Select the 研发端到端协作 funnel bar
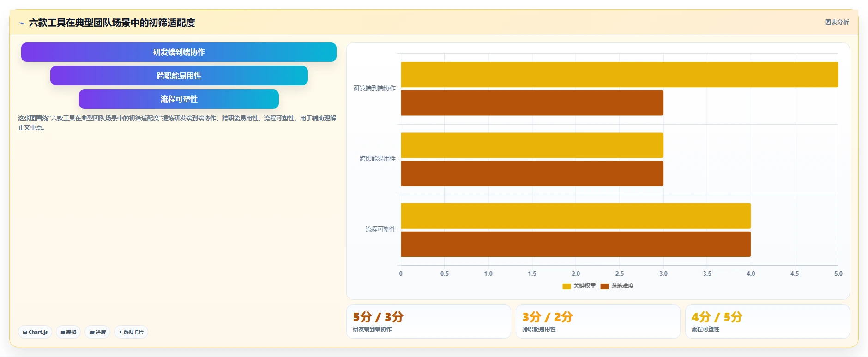This screenshot has height=357, width=868. tap(179, 52)
